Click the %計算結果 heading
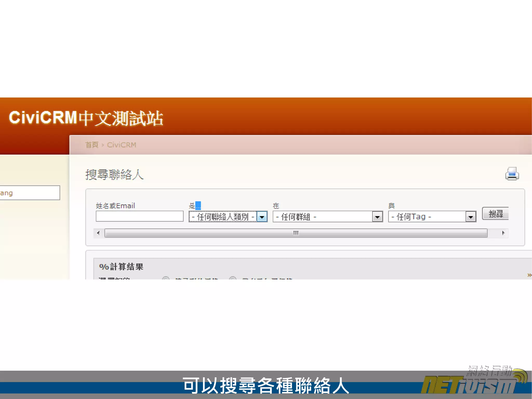This screenshot has height=399, width=532. coord(121,267)
